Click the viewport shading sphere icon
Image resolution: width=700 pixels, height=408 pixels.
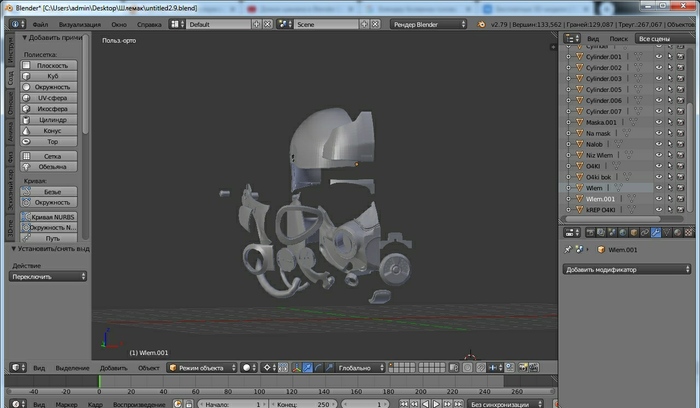click(x=247, y=367)
